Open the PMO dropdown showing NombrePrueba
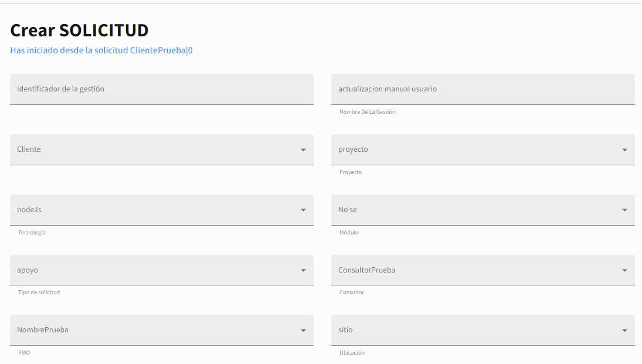The width and height of the screenshot is (642, 364). tap(162, 330)
